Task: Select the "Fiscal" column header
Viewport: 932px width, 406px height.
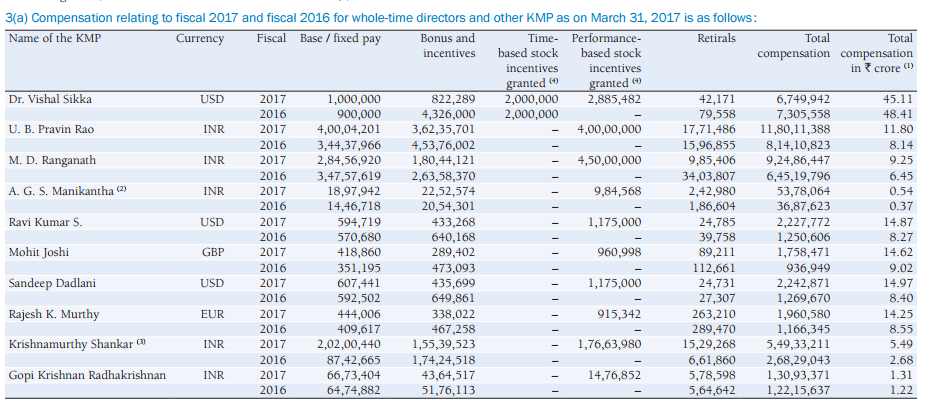Action: [x=272, y=38]
